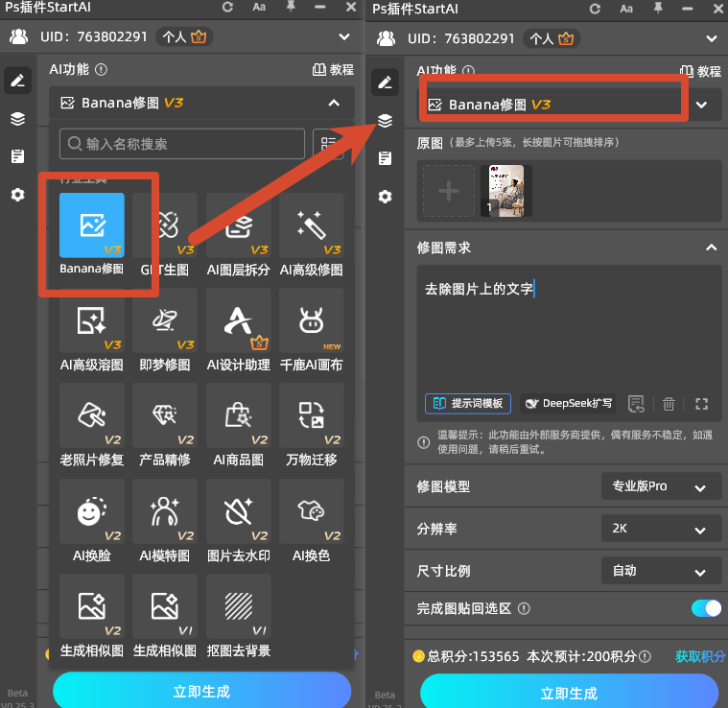This screenshot has height=708, width=728.
Task: Collapse the Banana修图 function list in left panel
Action: [334, 103]
